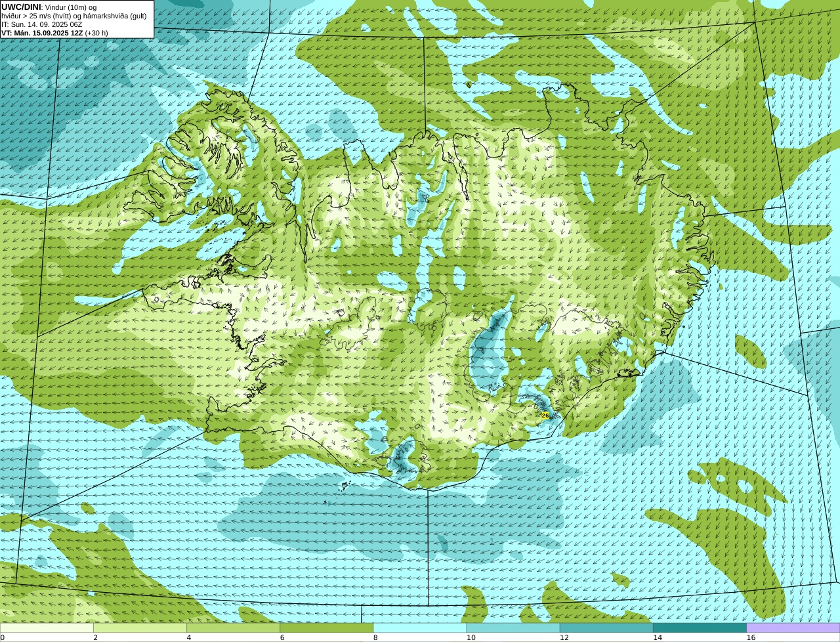840x642 pixels.
Task: Select the light yellow-green 2–4 legend swatch
Action: pyautogui.click(x=140, y=628)
